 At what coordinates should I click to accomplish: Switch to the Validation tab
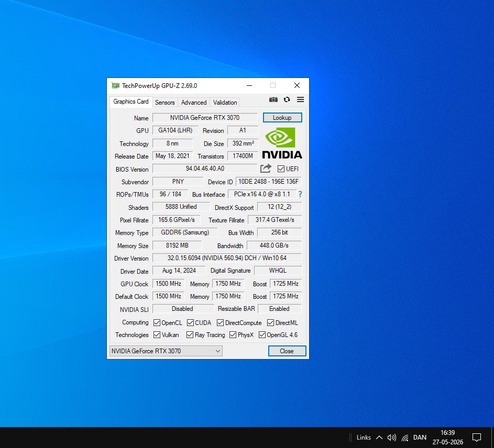pos(225,103)
